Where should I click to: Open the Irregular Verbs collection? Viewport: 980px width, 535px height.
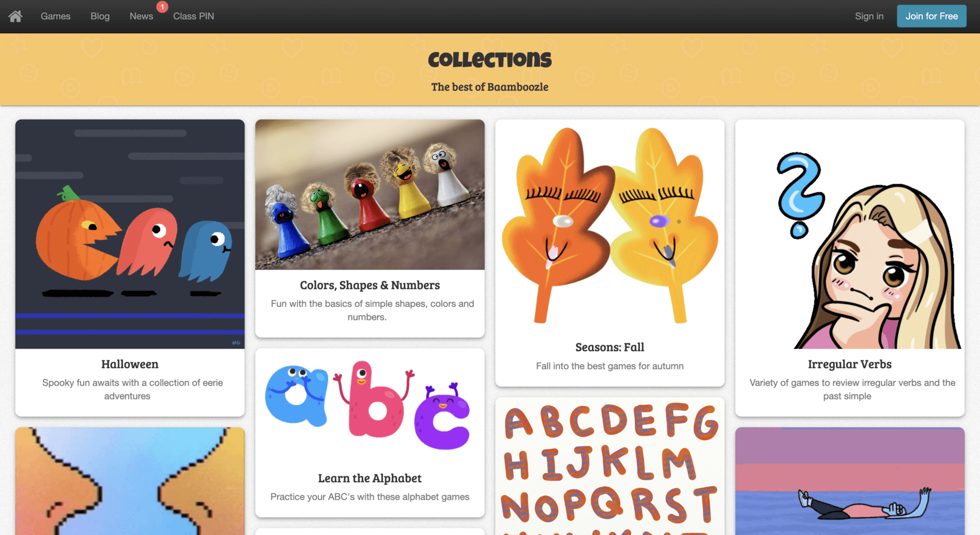point(850,364)
